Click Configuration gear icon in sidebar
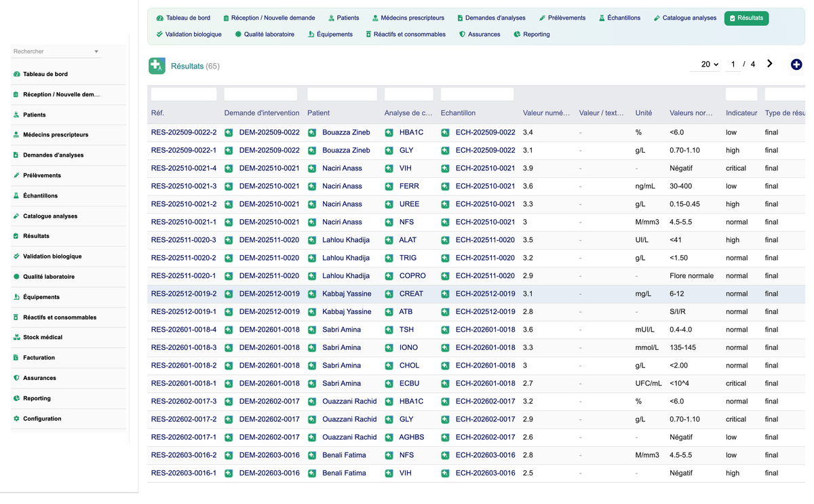814x504 pixels. coord(16,419)
